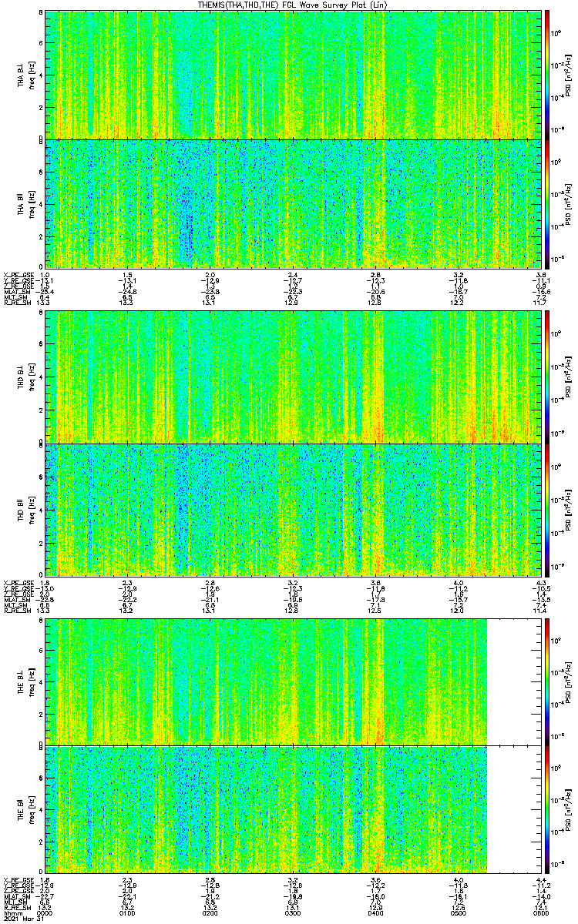Click the THA B⊥ spectrogram panel
The height and width of the screenshot is (924, 578).
(293, 75)
